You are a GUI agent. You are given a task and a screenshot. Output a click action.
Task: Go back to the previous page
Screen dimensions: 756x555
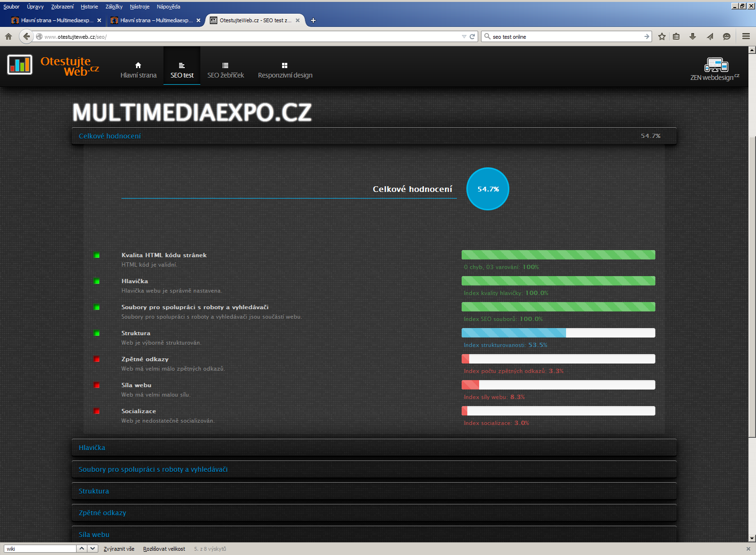26,36
